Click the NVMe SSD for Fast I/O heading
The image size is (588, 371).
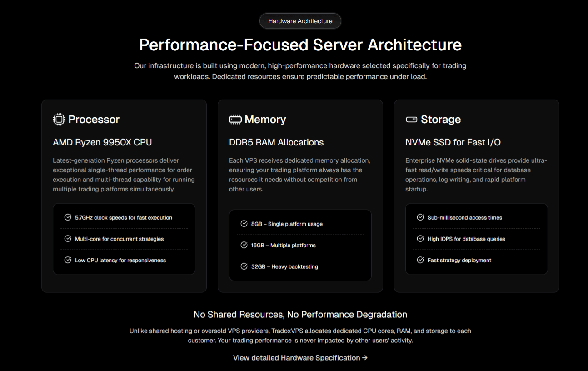coord(453,142)
